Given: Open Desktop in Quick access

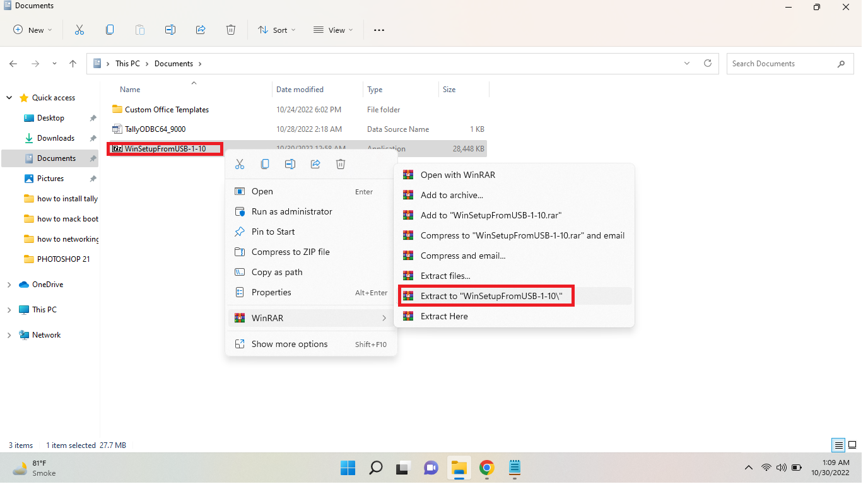Looking at the screenshot, I should point(50,118).
